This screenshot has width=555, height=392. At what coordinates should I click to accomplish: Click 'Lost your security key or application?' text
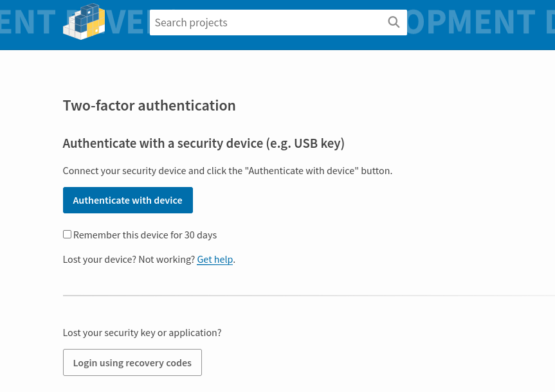click(142, 333)
